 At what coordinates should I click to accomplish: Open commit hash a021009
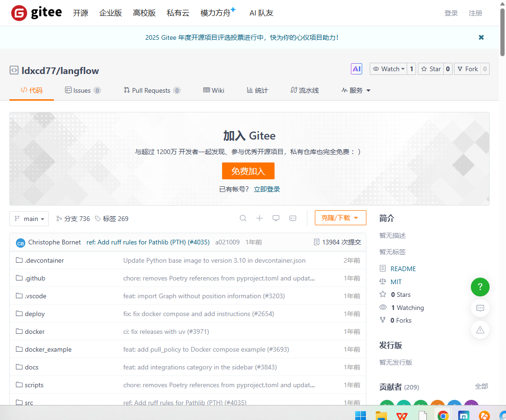coord(227,242)
